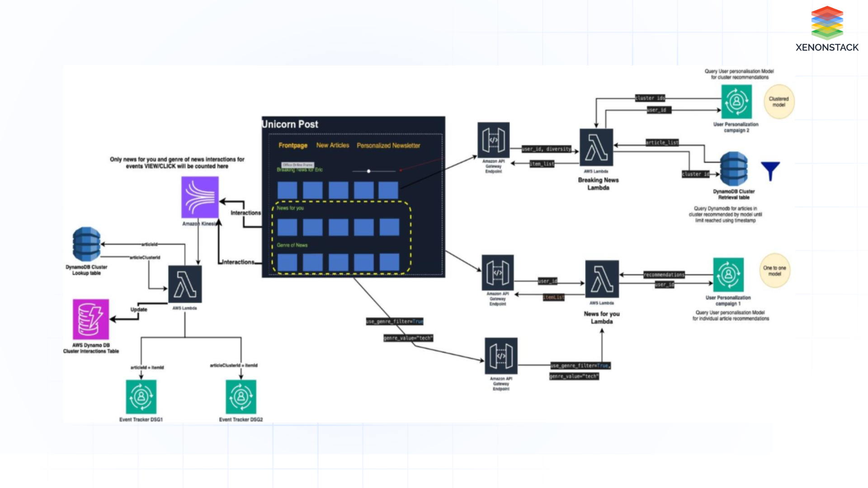The image size is (868, 488).
Task: Click the 'recommendations' label
Action: [664, 275]
